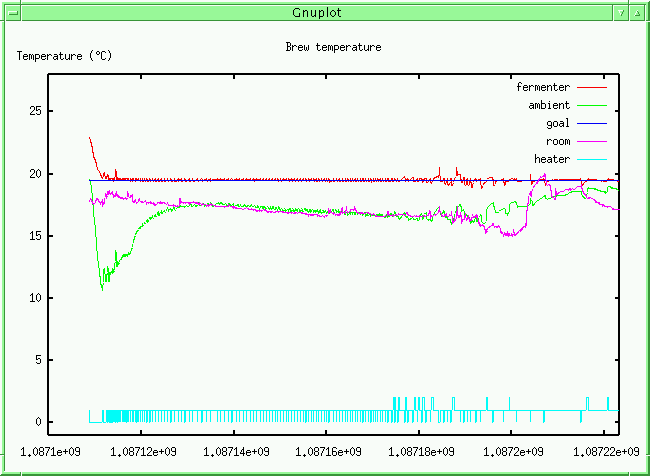Click the ambient curve's lowest dip near 10
650x476 pixels.
click(102, 289)
